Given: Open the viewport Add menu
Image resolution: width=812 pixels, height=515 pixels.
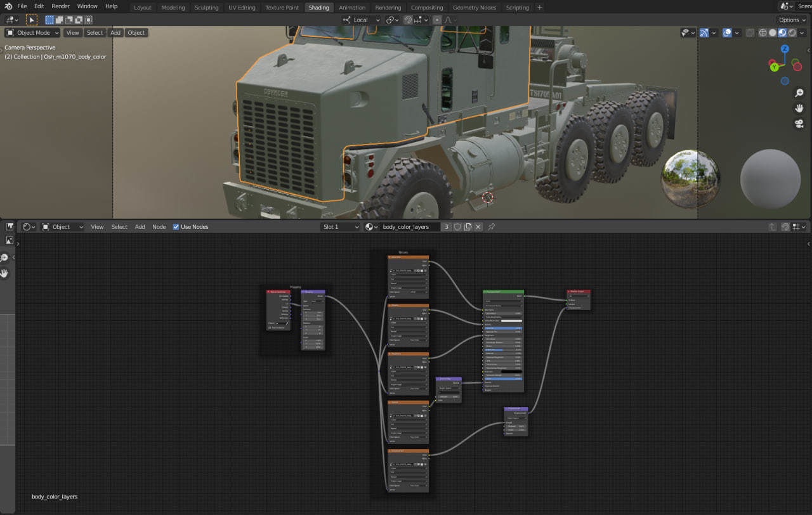Looking at the screenshot, I should (115, 32).
